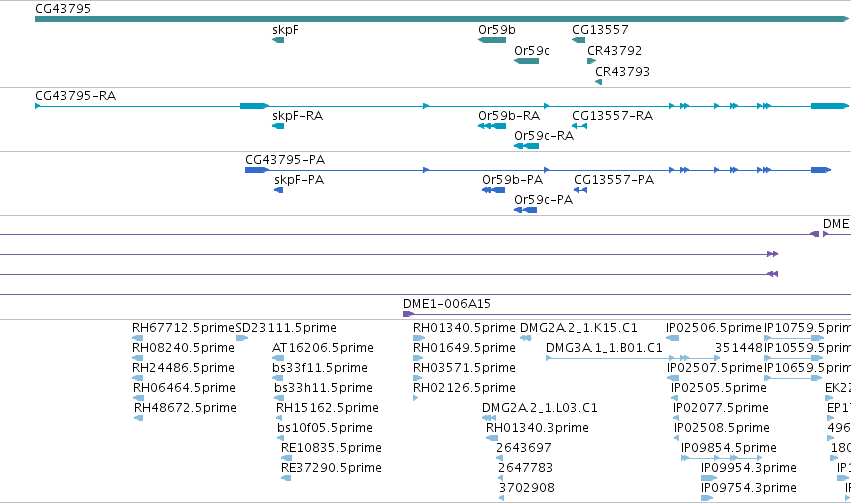
Task: Select the DME1-006A15 purple start block
Action: (x=408, y=314)
